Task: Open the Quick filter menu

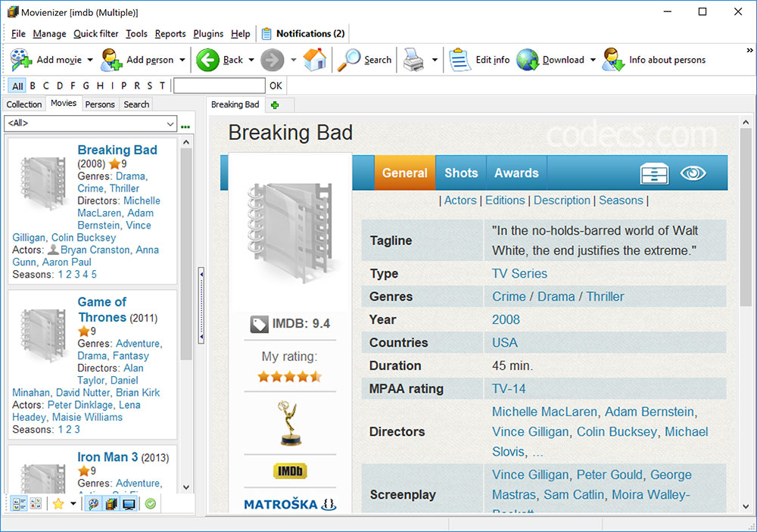Action: (95, 34)
